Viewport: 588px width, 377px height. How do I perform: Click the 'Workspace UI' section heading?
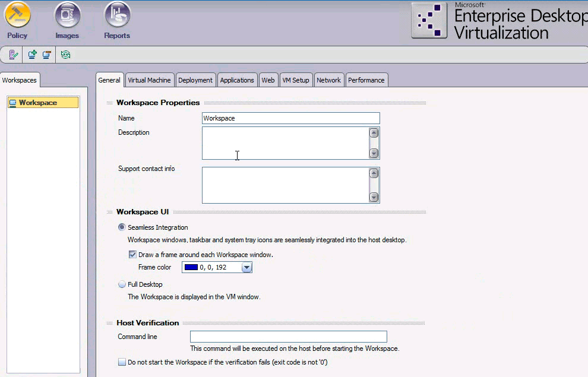tap(143, 212)
